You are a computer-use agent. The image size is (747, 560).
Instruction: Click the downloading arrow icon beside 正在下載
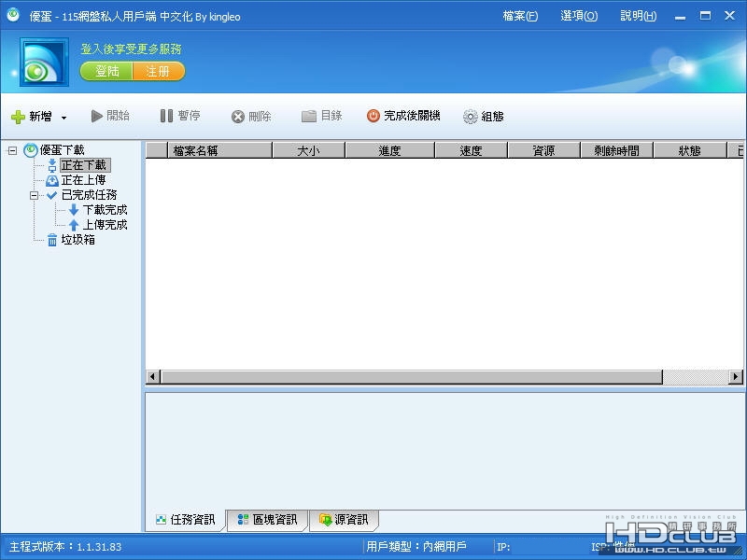(52, 166)
